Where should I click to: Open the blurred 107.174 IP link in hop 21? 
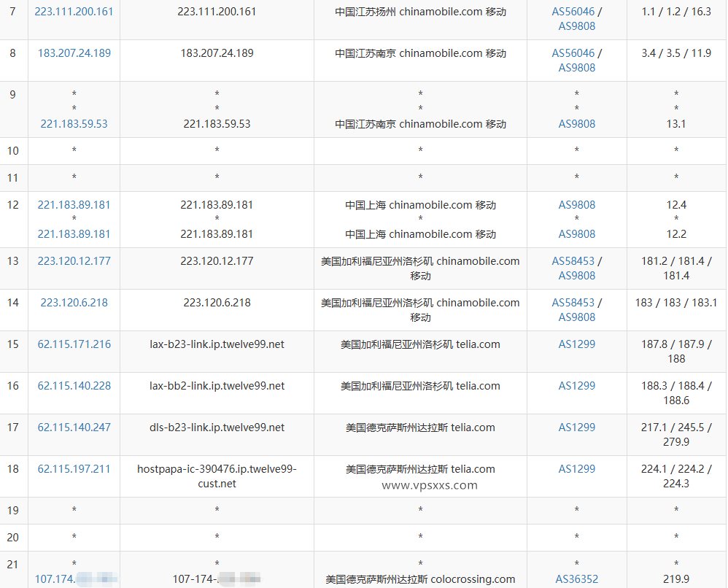[76, 579]
